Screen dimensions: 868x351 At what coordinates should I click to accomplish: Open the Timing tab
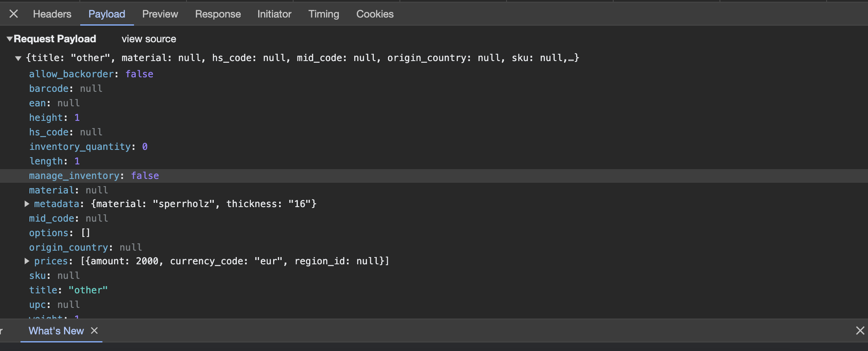(323, 14)
